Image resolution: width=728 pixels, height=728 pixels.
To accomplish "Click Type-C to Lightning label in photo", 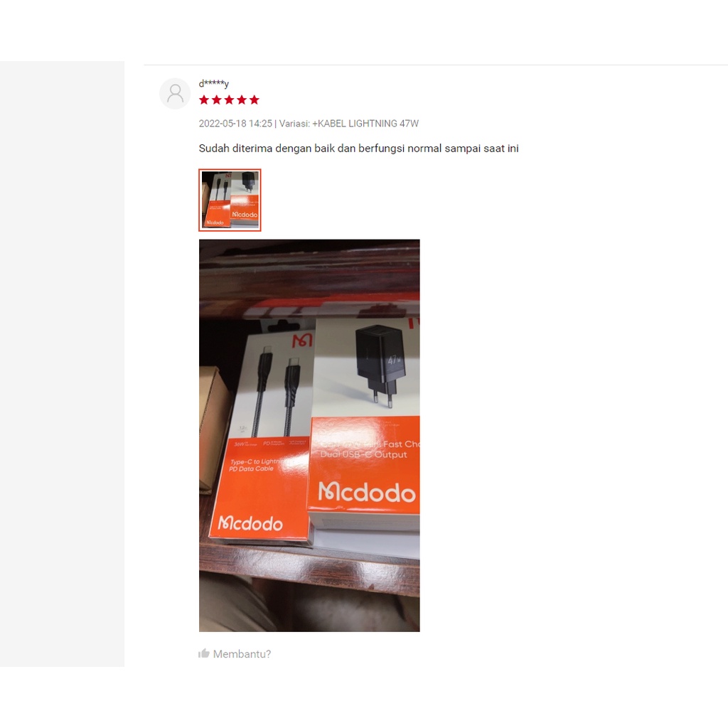I will 255,465.
